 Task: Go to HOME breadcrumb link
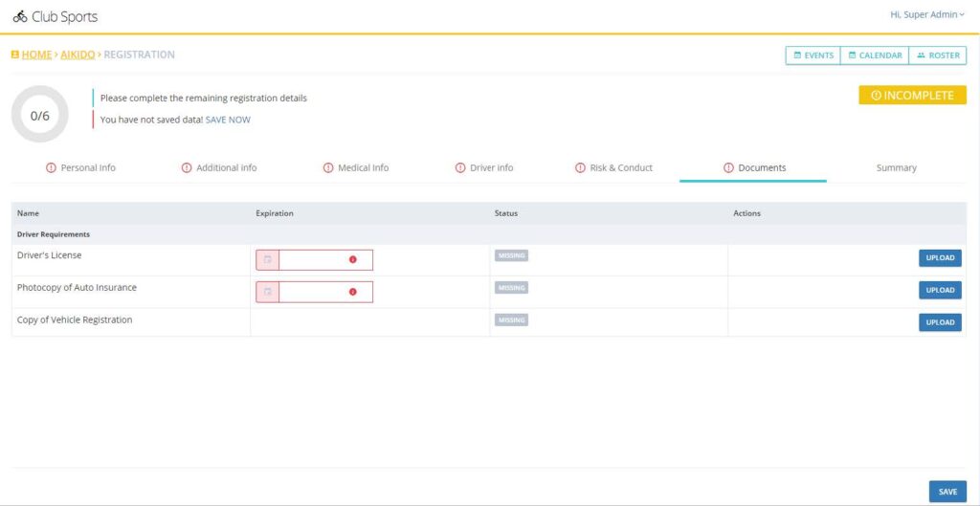point(36,55)
